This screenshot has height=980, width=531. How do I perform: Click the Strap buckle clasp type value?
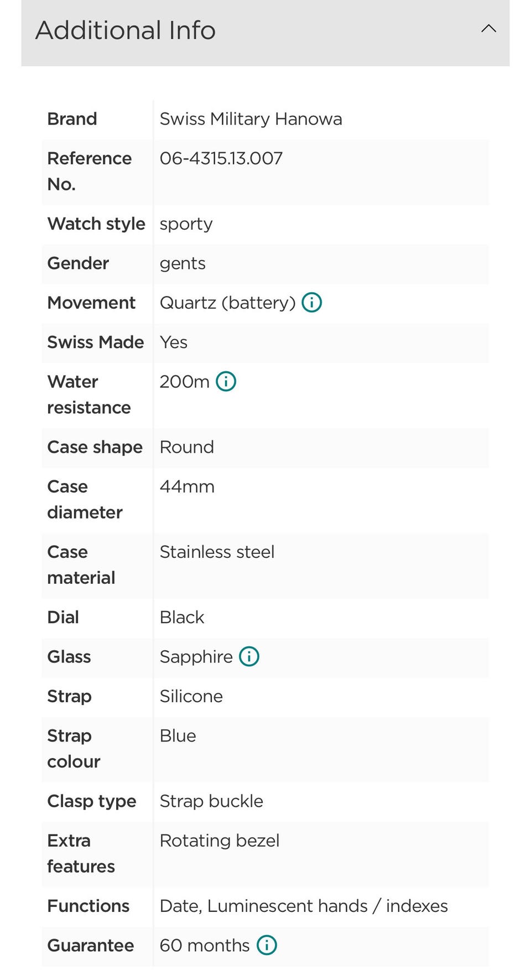click(211, 801)
